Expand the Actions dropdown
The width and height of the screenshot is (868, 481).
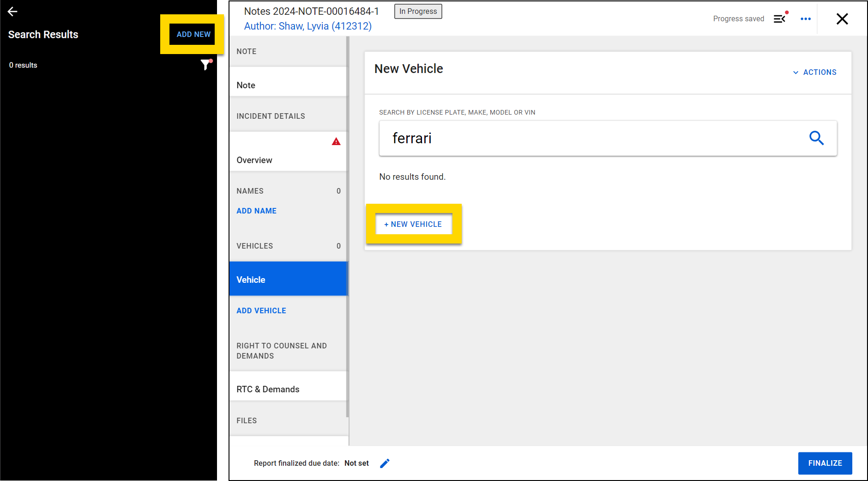(x=814, y=73)
